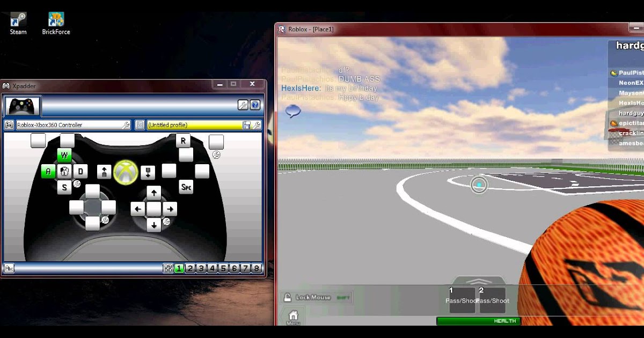Open left stick wrench settings
Viewport: 644px width, 338px height.
[77, 184]
